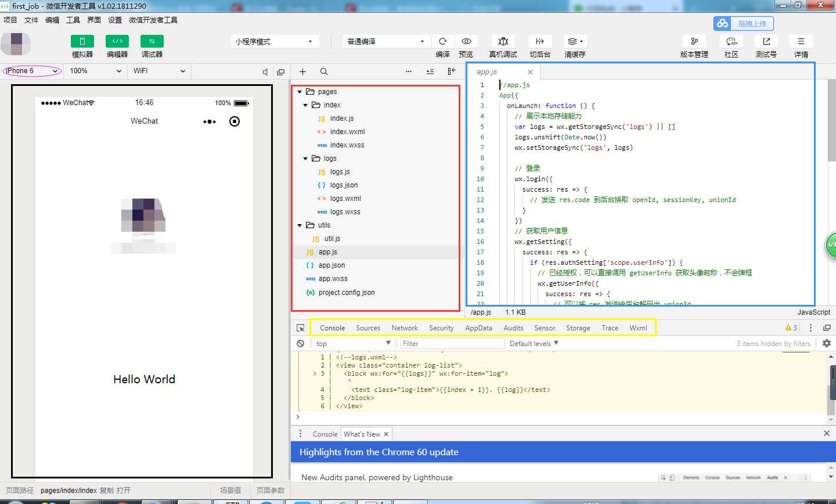The image size is (836, 504).
Task: Toggle the simulator panel button
Action: 82,41
